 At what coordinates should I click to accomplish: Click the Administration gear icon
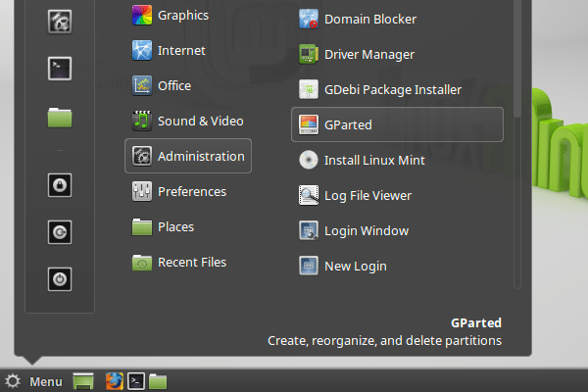click(142, 156)
